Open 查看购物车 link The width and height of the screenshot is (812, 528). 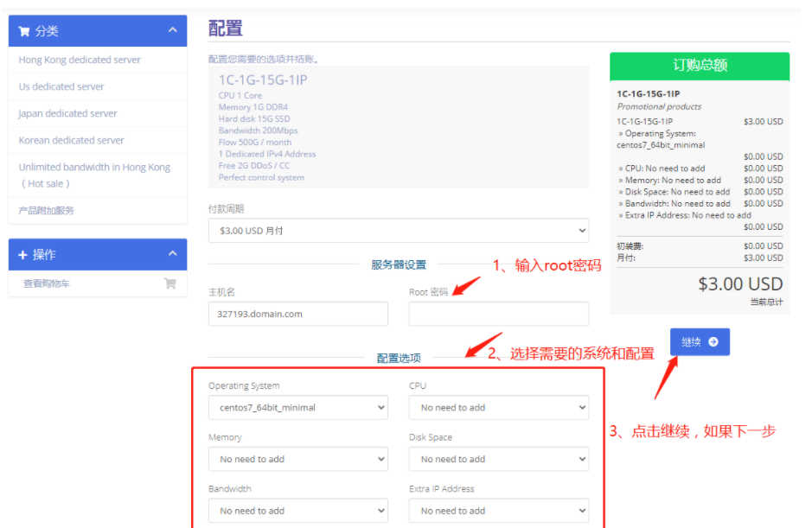pyautogui.click(x=47, y=283)
